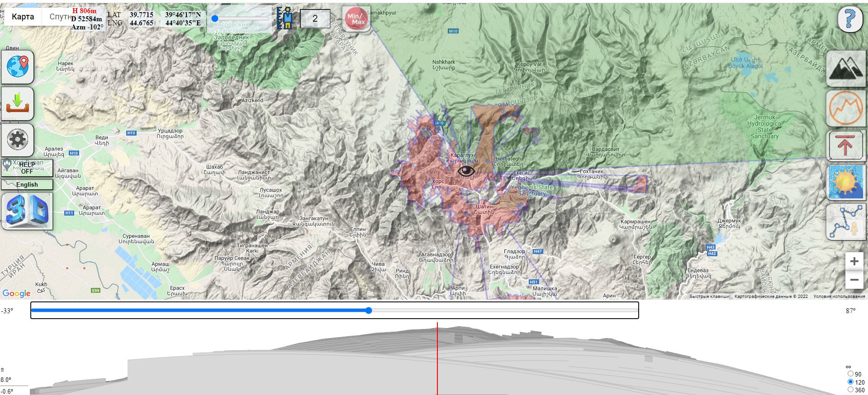Switch language with the English button
This screenshot has height=395, width=868.
pyautogui.click(x=27, y=184)
